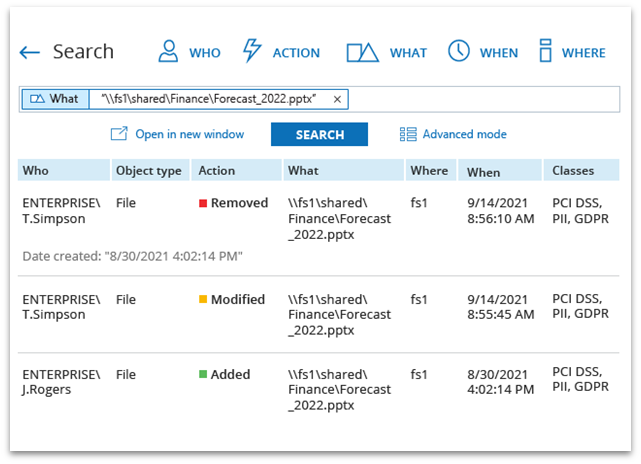Select the WHO person icon filter

tap(169, 52)
